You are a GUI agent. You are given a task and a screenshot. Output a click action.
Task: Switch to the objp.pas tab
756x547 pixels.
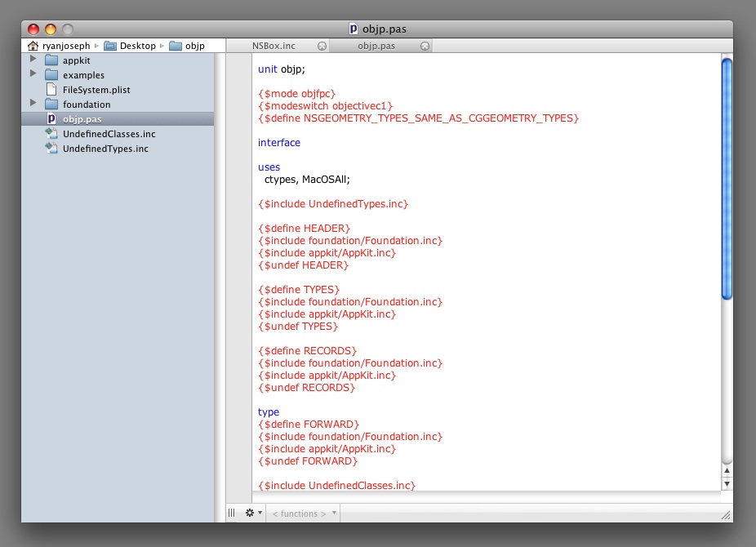pyautogui.click(x=376, y=46)
